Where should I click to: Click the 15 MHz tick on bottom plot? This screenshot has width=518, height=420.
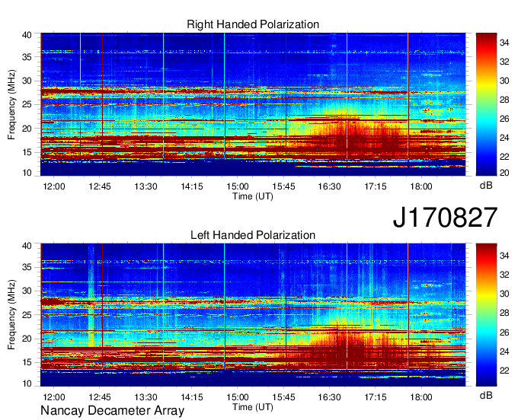click(x=27, y=362)
